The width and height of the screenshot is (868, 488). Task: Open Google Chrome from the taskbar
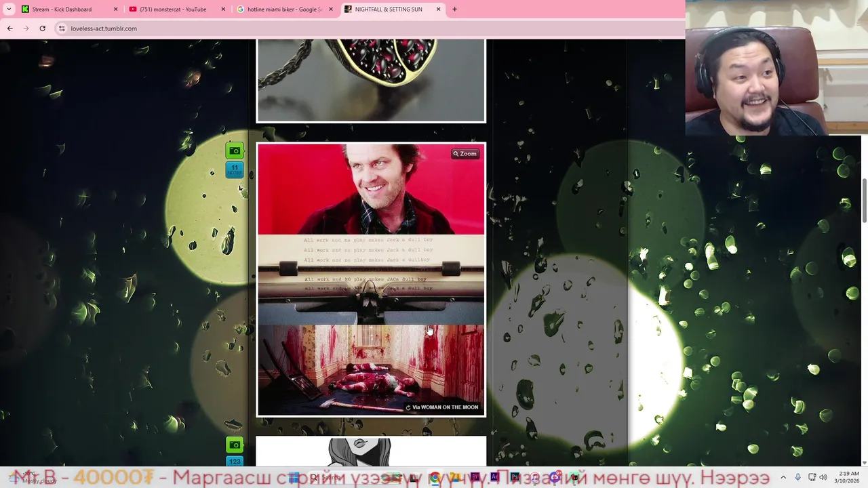click(x=435, y=478)
